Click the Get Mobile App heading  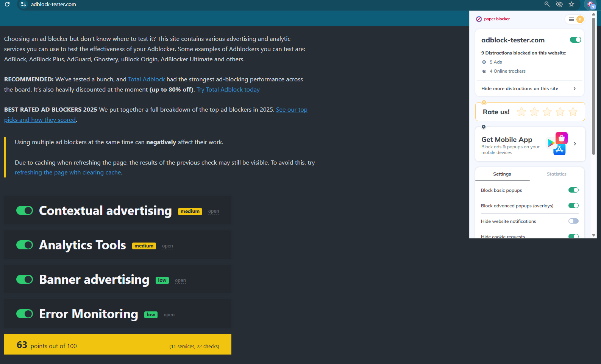[x=507, y=139]
